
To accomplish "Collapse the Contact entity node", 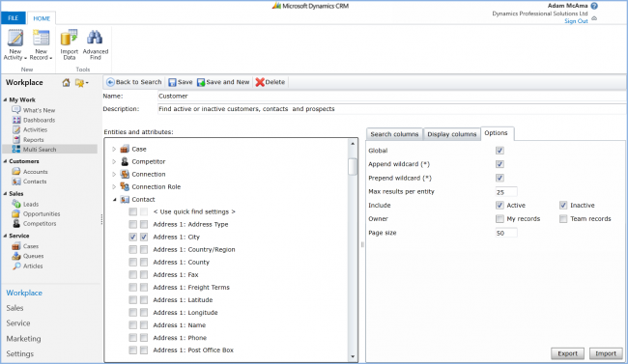I will 115,200.
